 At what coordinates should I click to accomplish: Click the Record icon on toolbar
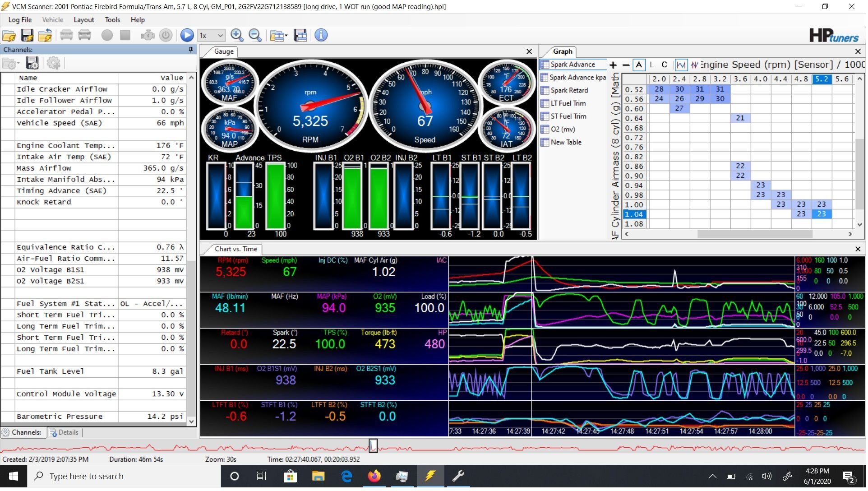coord(106,35)
